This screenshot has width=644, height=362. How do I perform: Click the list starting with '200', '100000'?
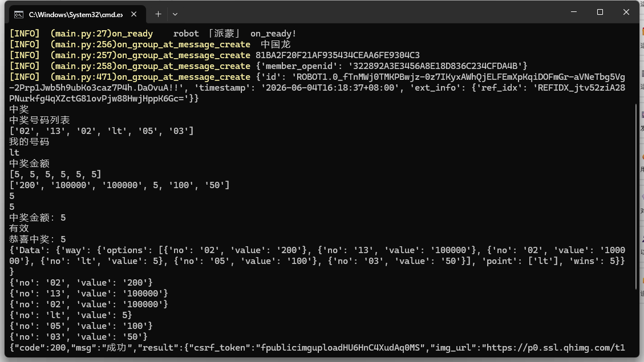(x=120, y=185)
